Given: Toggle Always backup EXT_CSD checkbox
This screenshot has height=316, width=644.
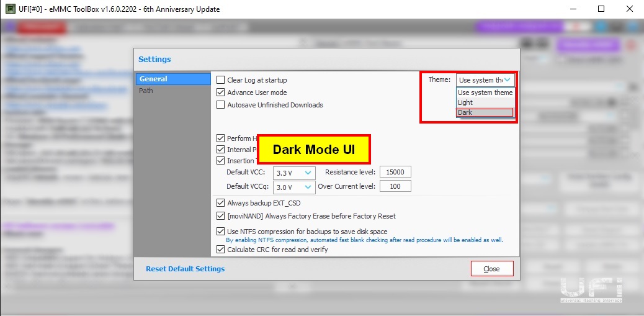Looking at the screenshot, I should pos(220,203).
